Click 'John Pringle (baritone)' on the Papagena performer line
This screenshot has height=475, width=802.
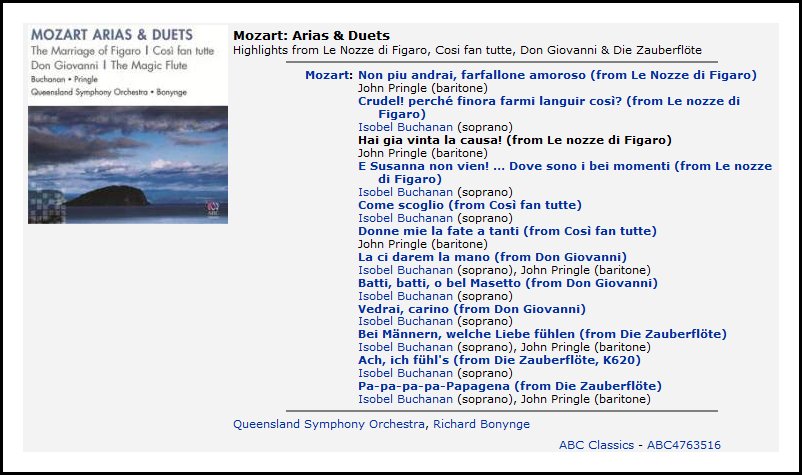click(586, 399)
